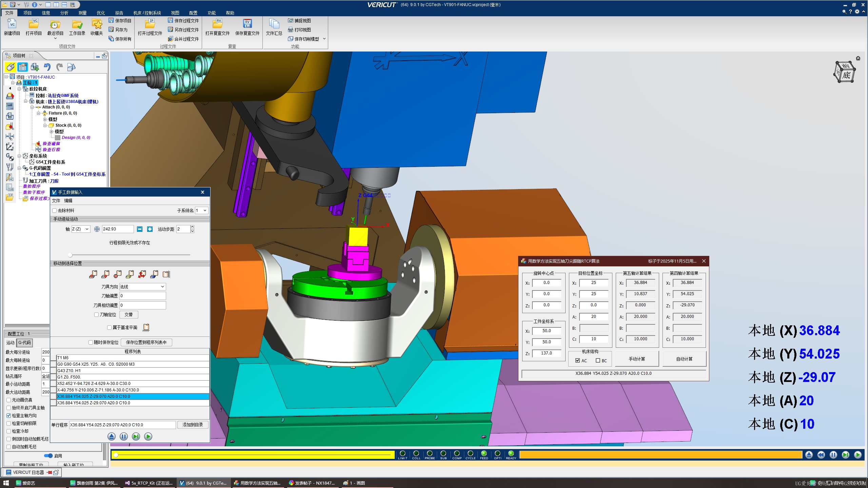Viewport: 868px width, 488px height.
Task: Click the 新建项目 new project icon
Action: 12,24
